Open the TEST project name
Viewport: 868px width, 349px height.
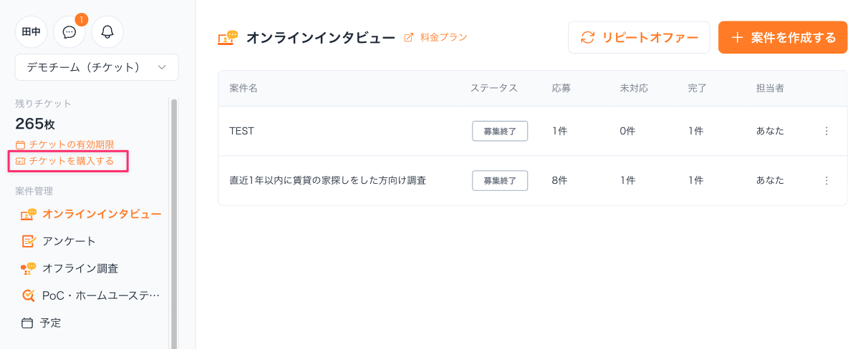(241, 131)
